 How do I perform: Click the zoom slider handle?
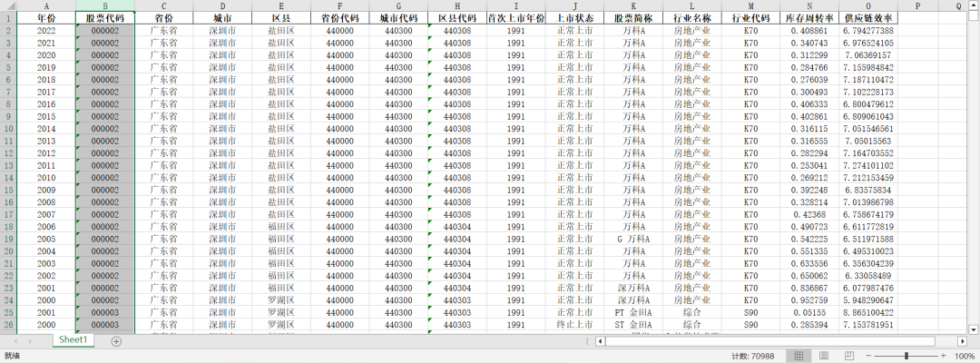coord(906,356)
